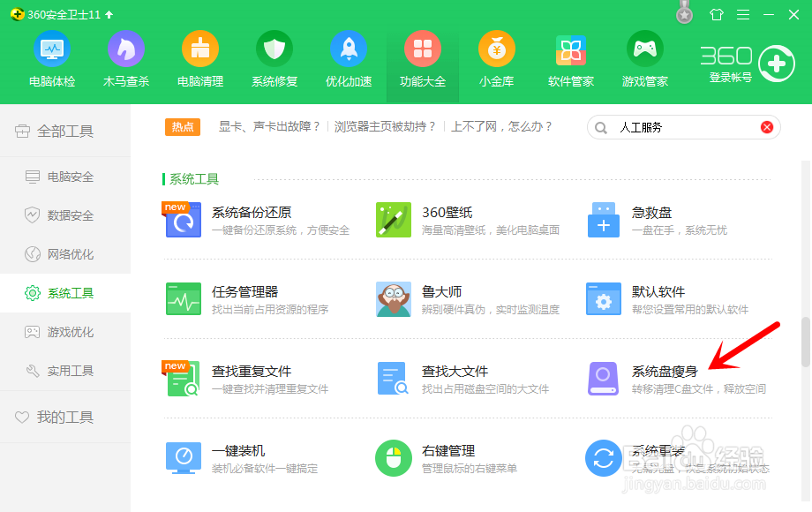
Task: Select 电脑安全 sidebar category
Action: coord(65,177)
